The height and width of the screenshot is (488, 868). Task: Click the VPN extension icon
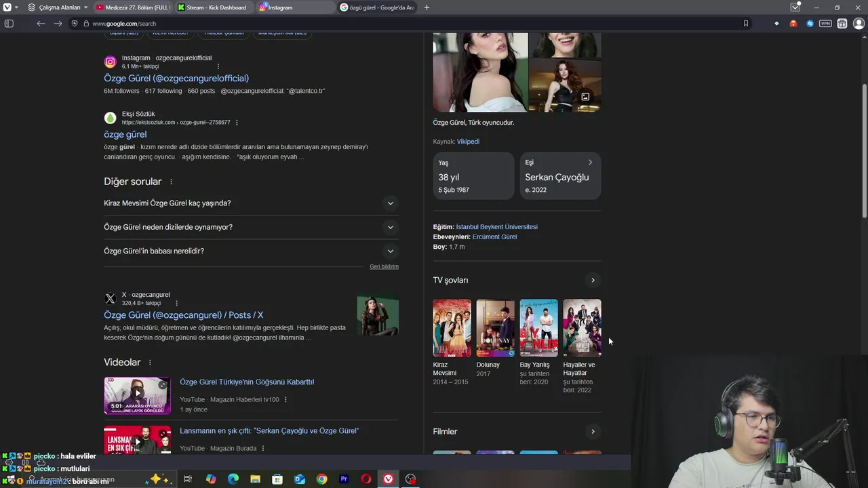pyautogui.click(x=825, y=24)
